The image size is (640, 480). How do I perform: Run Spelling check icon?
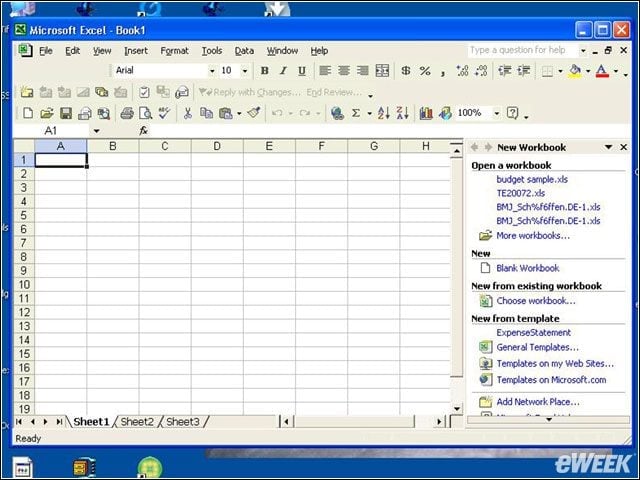point(164,113)
